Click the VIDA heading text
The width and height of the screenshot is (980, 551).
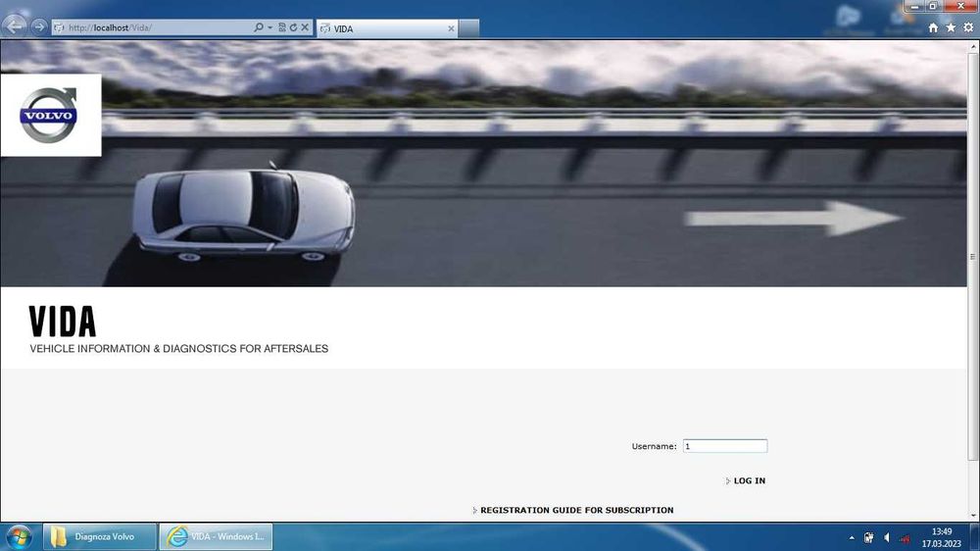(63, 322)
